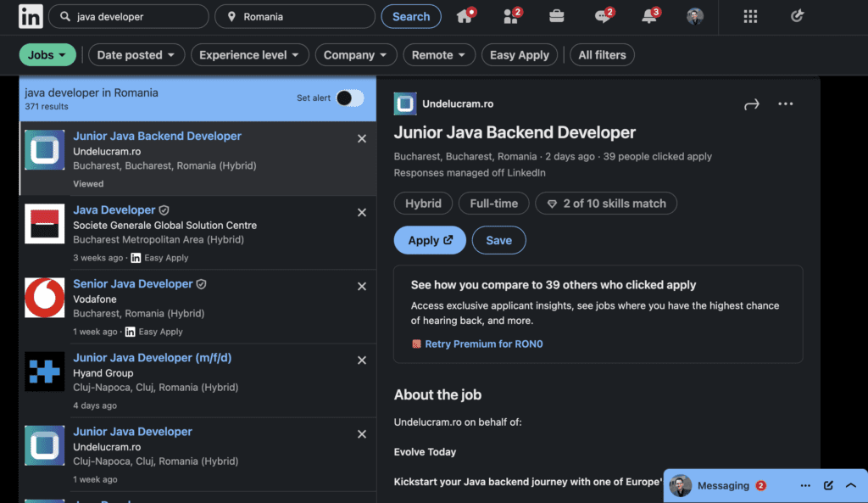
Task: Click the 'Vodafone' company name in listing
Action: [95, 299]
